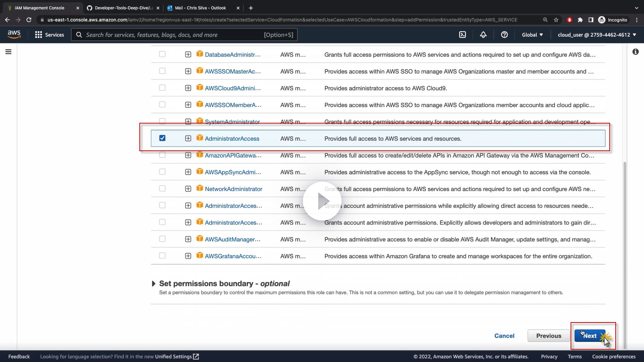Screen dimensions: 644x362
Task: Open a new browser tab
Action: (251, 8)
